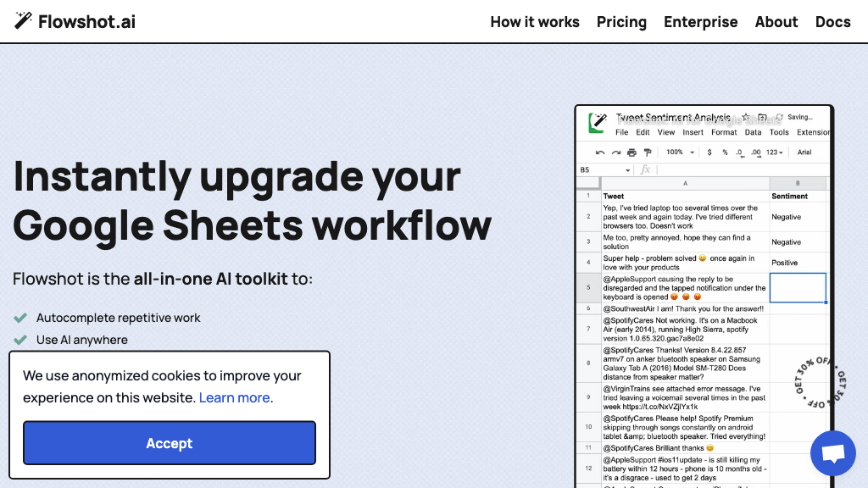The height and width of the screenshot is (488, 868).
Task: Click the Flowshot.ai magic wand logo
Action: point(24,21)
